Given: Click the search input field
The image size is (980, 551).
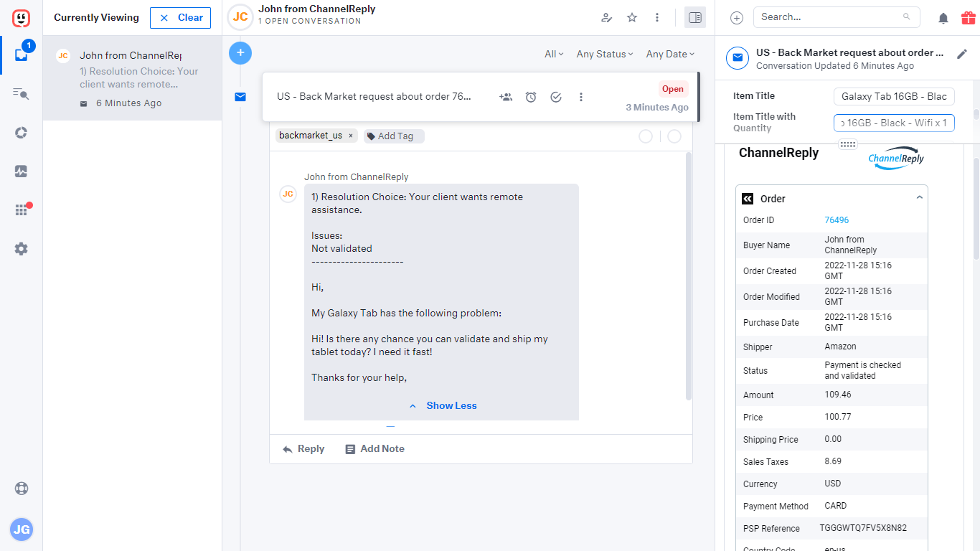Looking at the screenshot, I should pos(837,17).
